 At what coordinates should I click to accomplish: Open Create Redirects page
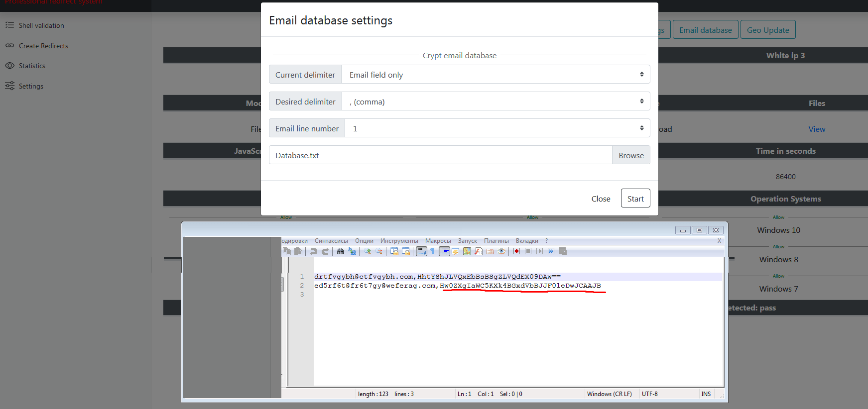(x=43, y=46)
